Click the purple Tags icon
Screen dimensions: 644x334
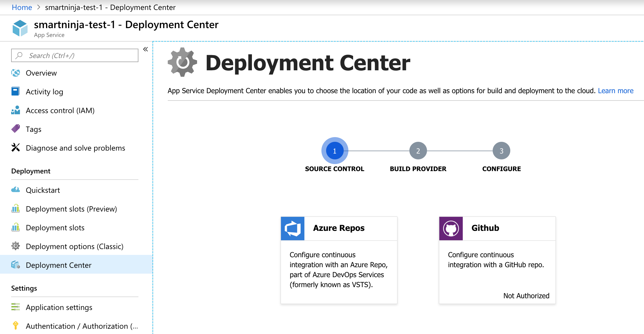click(16, 129)
